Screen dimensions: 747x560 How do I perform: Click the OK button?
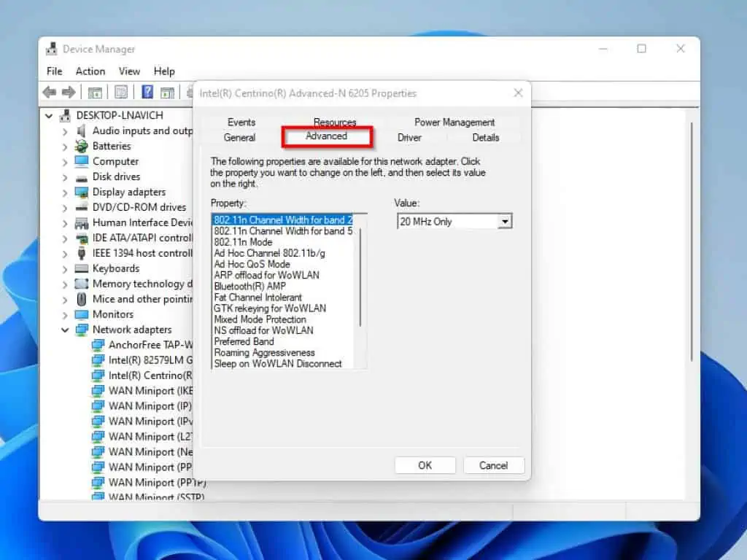coord(425,465)
